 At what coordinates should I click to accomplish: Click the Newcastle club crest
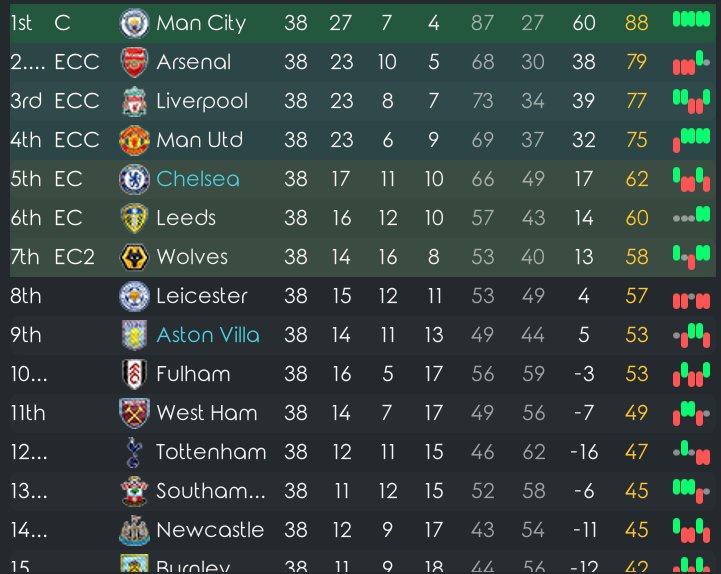coord(133,530)
